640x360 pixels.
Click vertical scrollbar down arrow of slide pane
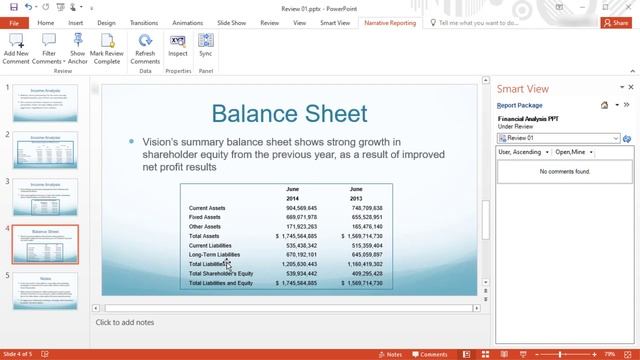(x=485, y=282)
